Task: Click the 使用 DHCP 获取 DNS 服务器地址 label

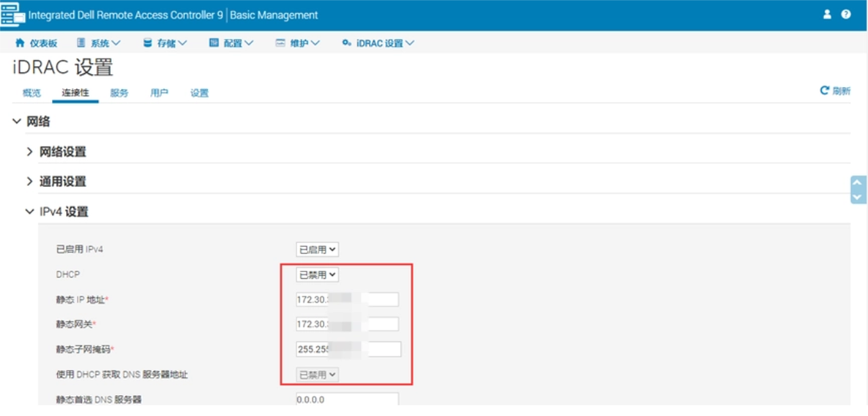Action: click(122, 374)
